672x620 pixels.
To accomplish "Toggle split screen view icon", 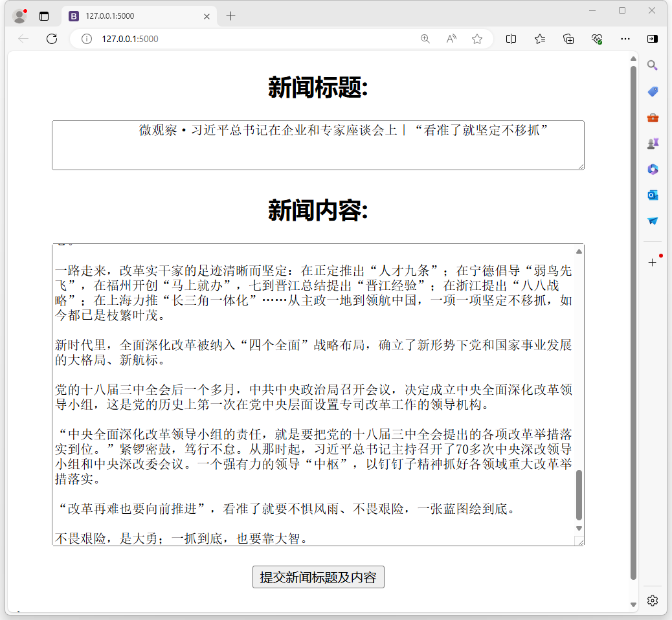I will (511, 39).
